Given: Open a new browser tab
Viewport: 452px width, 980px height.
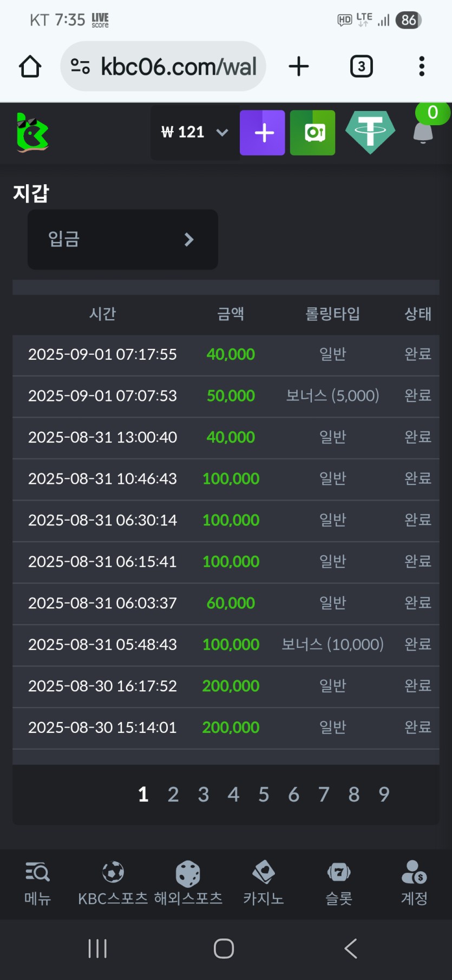Looking at the screenshot, I should (299, 67).
